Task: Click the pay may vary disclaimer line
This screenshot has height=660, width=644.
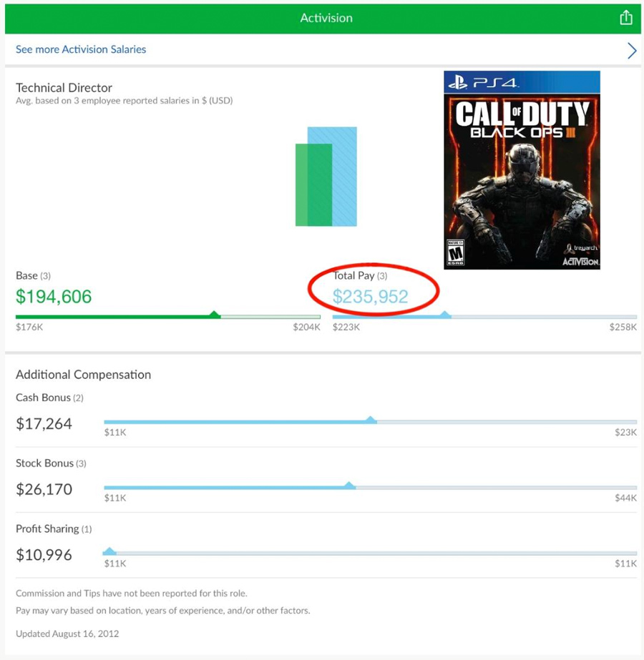Action: 163,611
